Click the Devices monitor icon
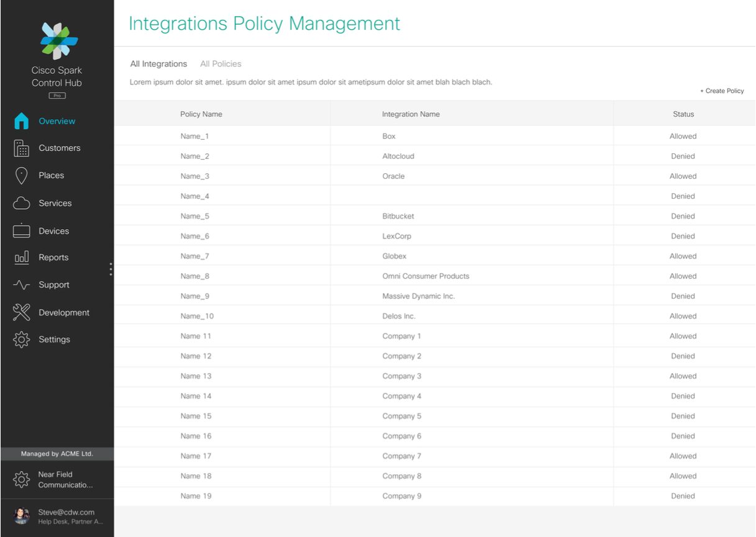Viewport: 756px width, 537px height. tap(22, 231)
